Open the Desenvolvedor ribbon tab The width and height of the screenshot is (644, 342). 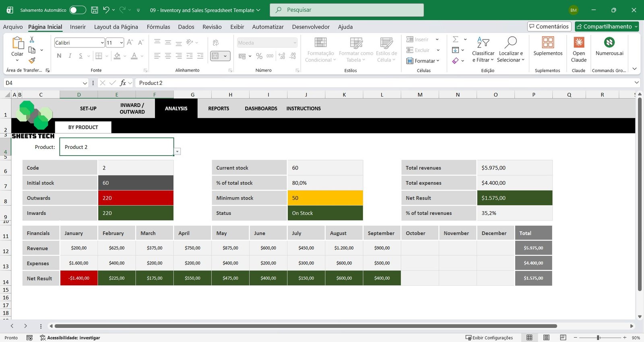point(311,27)
